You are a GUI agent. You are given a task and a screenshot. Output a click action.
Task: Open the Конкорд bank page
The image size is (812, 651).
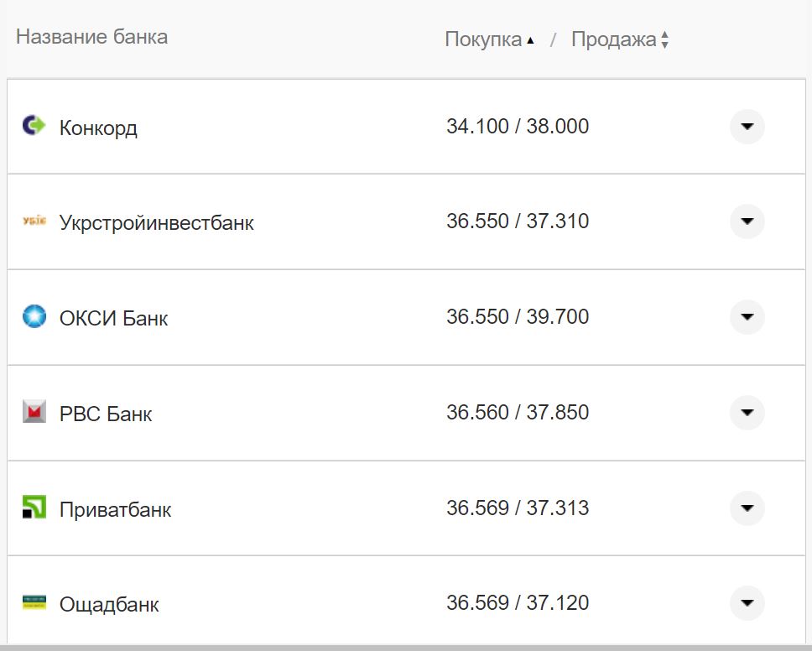pos(99,128)
